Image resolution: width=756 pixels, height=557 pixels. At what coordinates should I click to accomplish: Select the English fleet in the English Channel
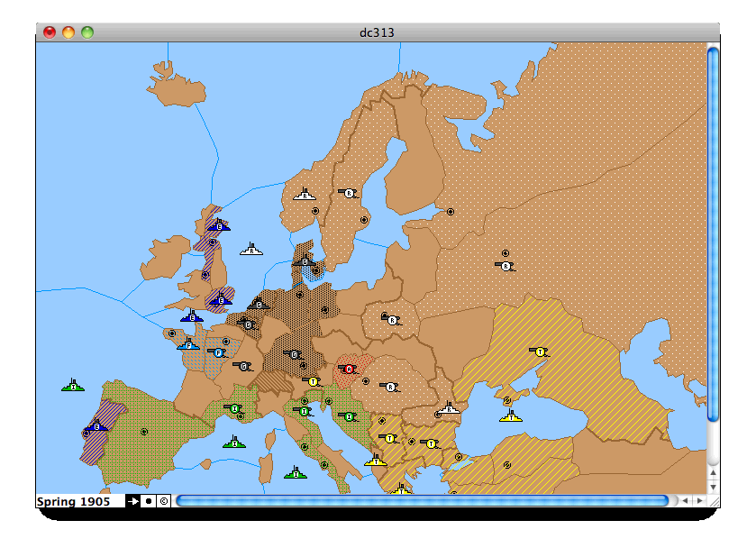tap(192, 316)
